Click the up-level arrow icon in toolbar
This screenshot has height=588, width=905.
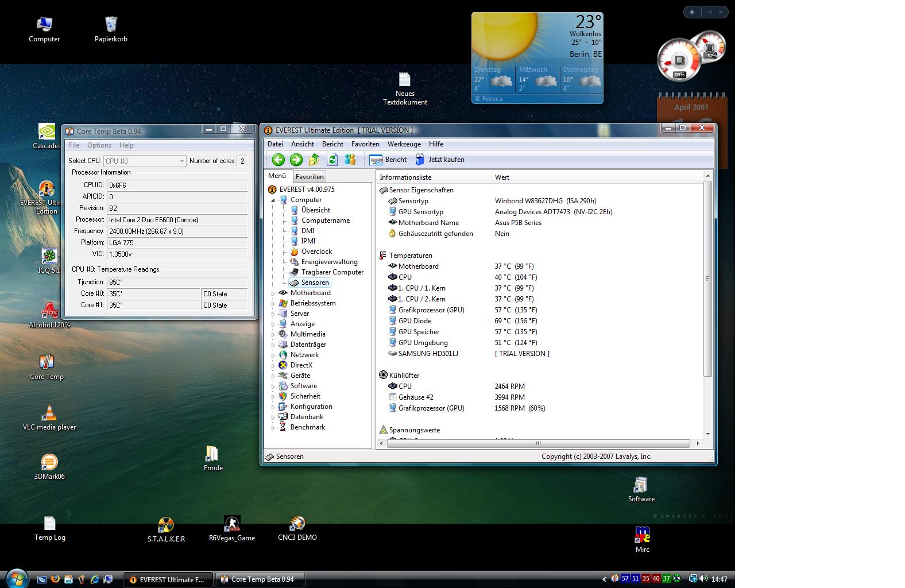click(314, 160)
